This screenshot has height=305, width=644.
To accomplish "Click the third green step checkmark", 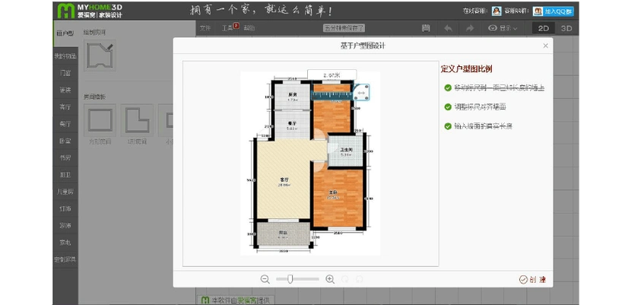I will [448, 125].
